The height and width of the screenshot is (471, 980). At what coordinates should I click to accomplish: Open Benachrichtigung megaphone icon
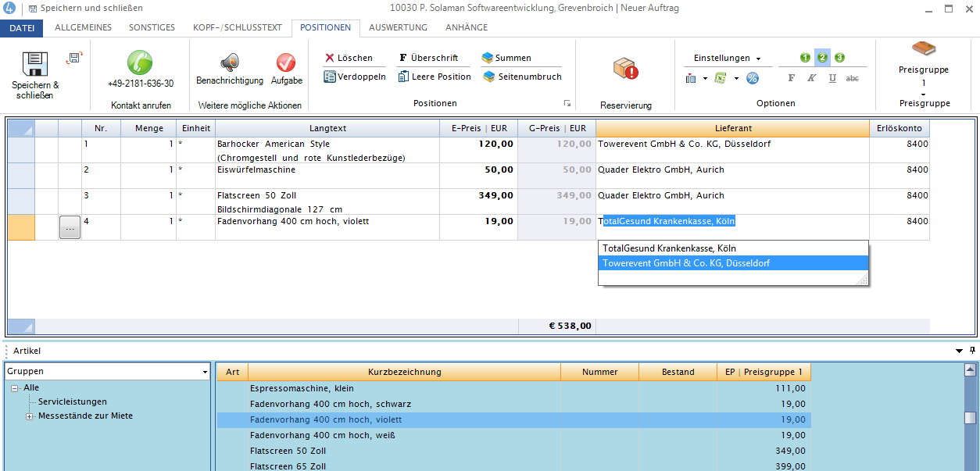tap(229, 62)
